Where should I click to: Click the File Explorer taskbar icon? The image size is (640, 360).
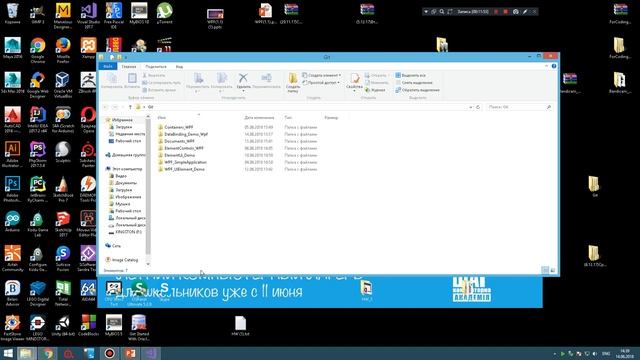click(x=26, y=353)
